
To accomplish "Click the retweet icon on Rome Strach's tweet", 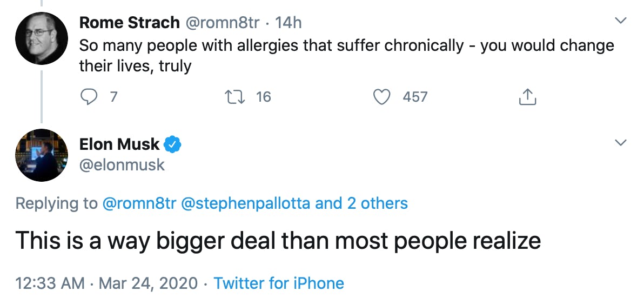I will [233, 97].
